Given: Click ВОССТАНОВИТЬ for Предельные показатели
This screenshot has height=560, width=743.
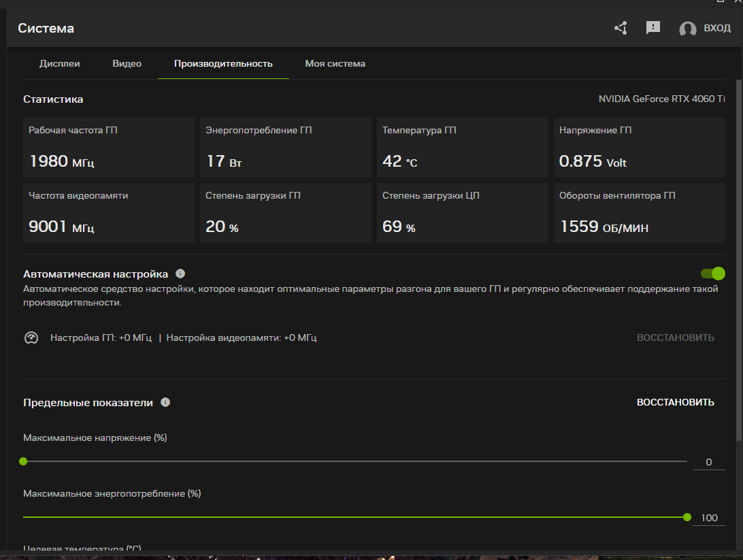Looking at the screenshot, I should pyautogui.click(x=675, y=402).
